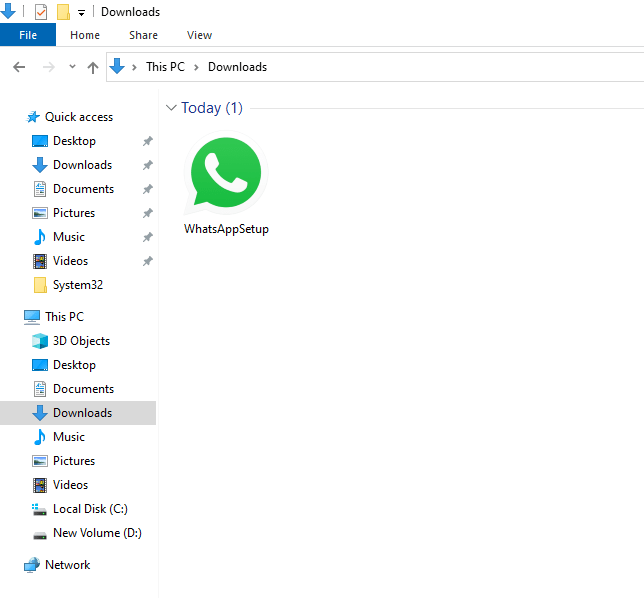Click the This PC monitor icon

tap(32, 317)
